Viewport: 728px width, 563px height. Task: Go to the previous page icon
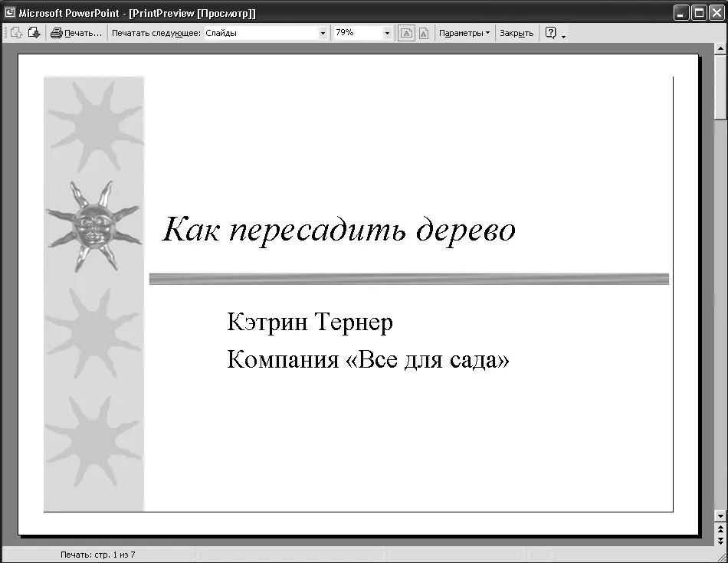point(16,33)
